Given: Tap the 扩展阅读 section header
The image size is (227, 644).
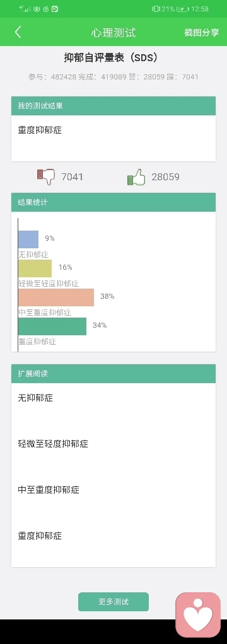Looking at the screenshot, I should pyautogui.click(x=113, y=374).
